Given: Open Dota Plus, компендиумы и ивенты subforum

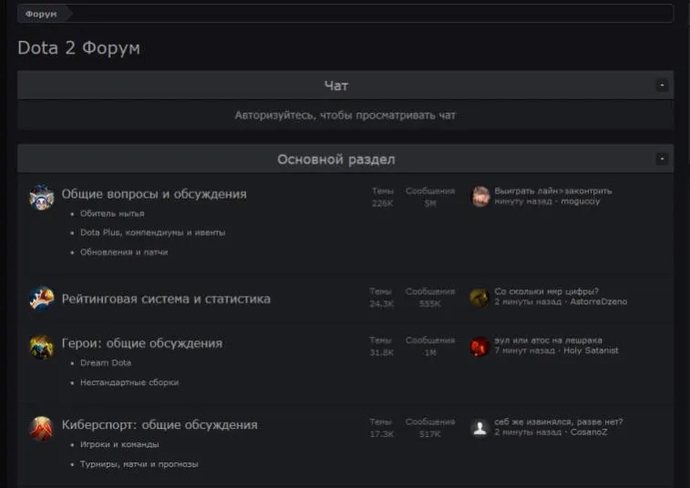Looking at the screenshot, I should coord(153,232).
